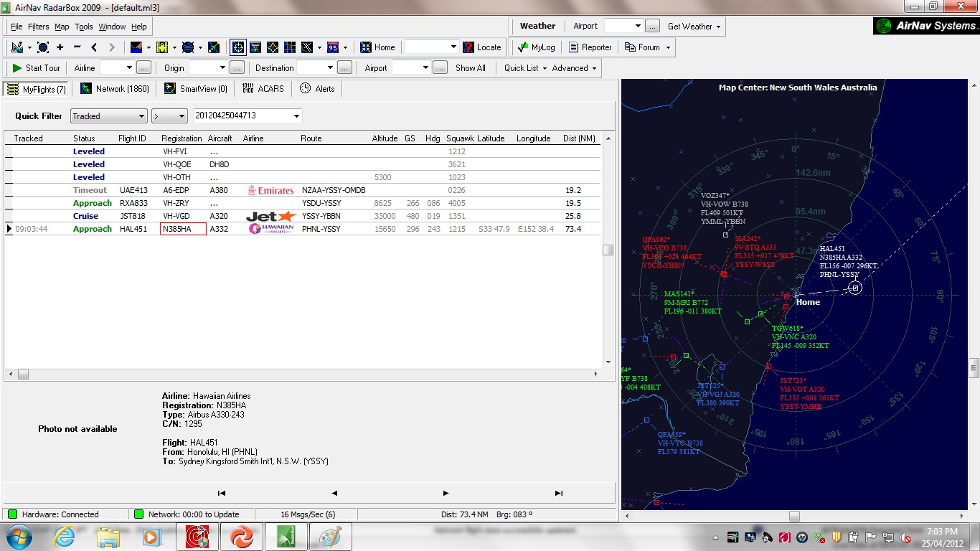This screenshot has height=551, width=980.
Task: Click the map color scheme icon
Action: pos(136,47)
